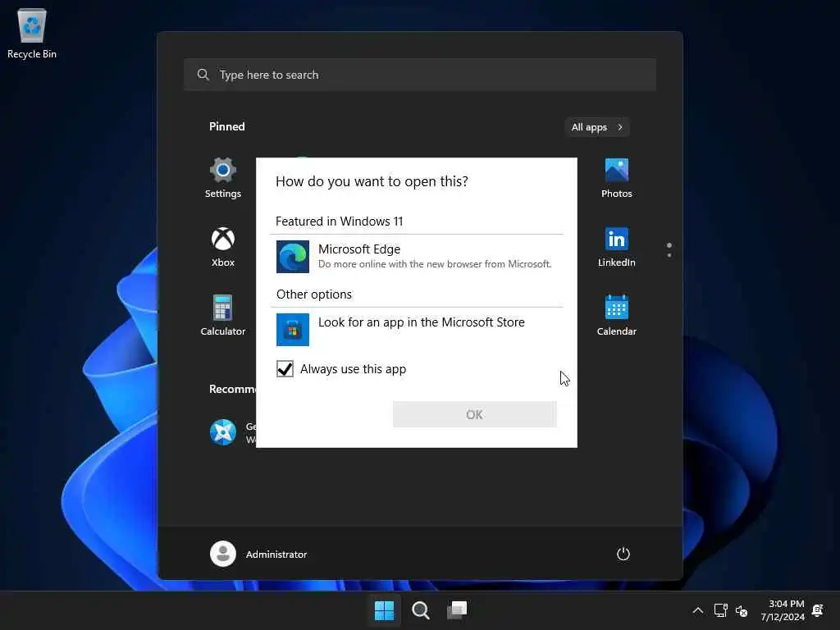Click the network status tray icon
The width and height of the screenshot is (840, 630).
720,610
